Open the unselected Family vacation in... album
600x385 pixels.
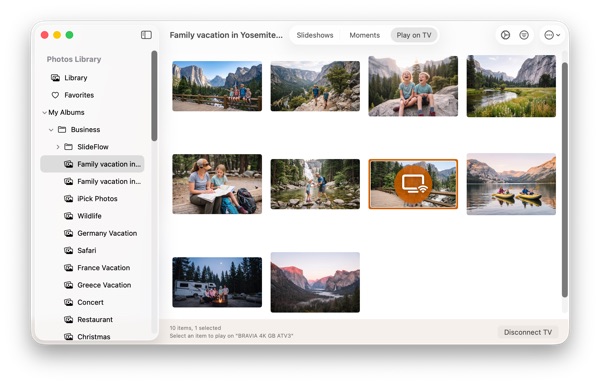[x=92, y=181]
